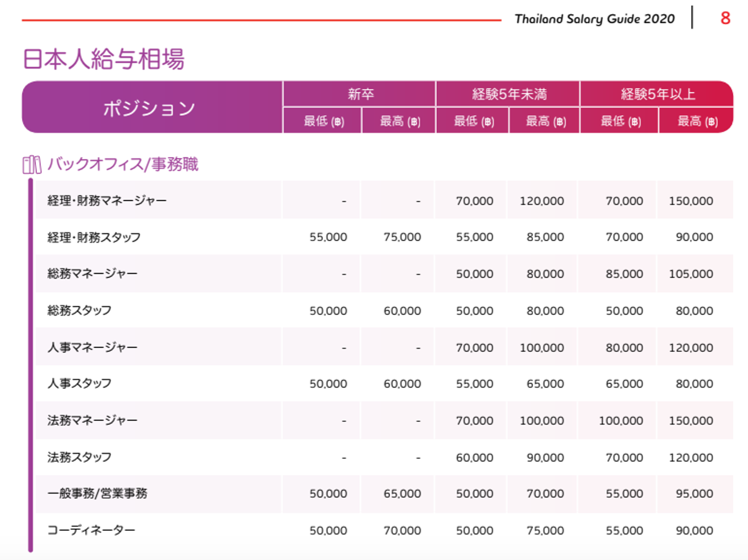Select the 経理・財務スタッフ row label
Viewport: 748px width, 560px height.
click(x=94, y=237)
